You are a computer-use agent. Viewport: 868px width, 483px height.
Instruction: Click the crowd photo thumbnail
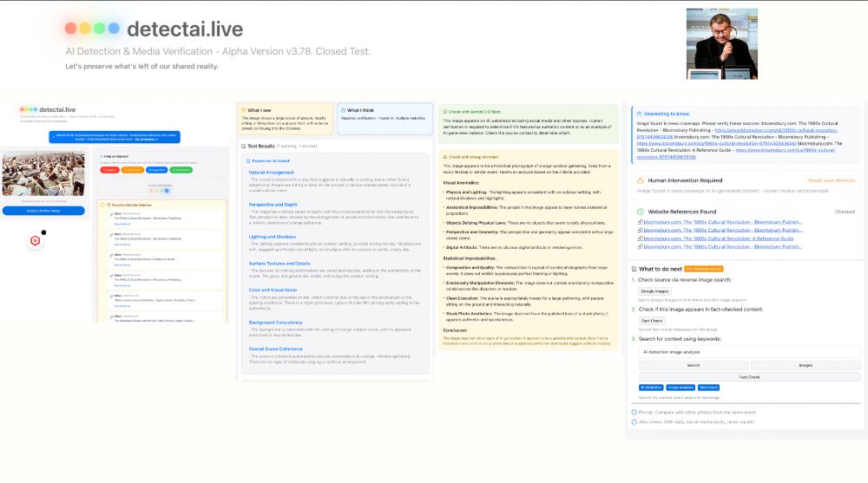tap(43, 173)
